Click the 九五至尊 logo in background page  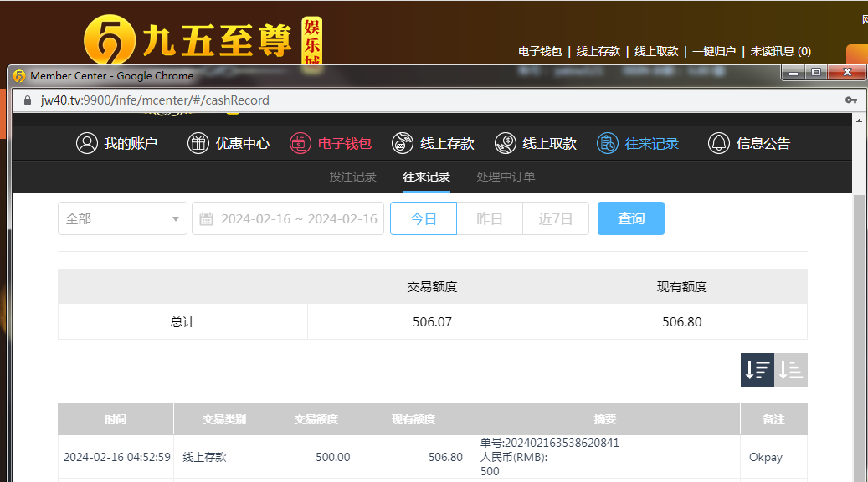click(203, 40)
